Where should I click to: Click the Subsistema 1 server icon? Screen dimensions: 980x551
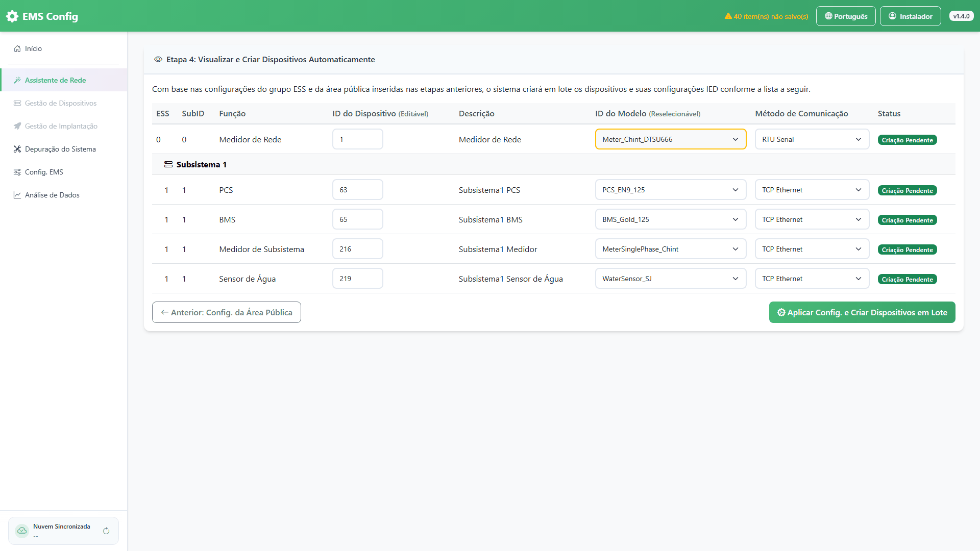[168, 164]
